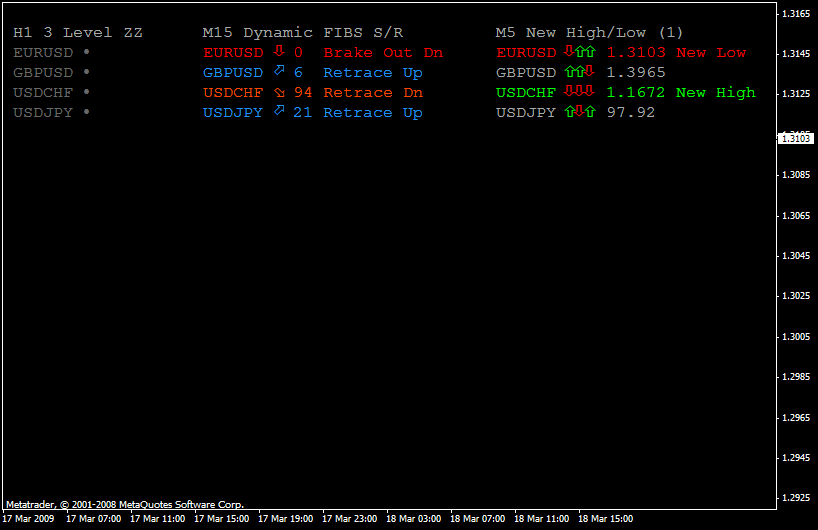This screenshot has height=530, width=818.
Task: Click the '17 Mar 23:00' time axis label
Action: [x=350, y=519]
